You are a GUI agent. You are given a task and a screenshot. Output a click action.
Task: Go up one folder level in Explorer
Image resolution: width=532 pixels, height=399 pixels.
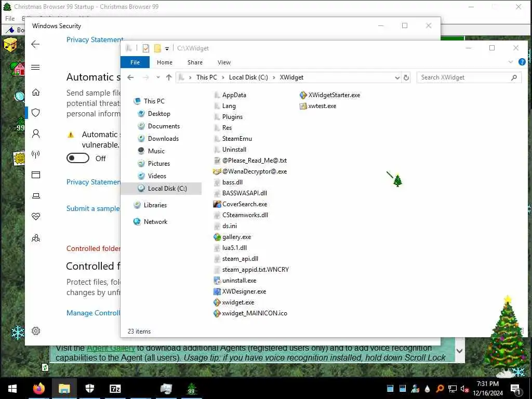169,78
